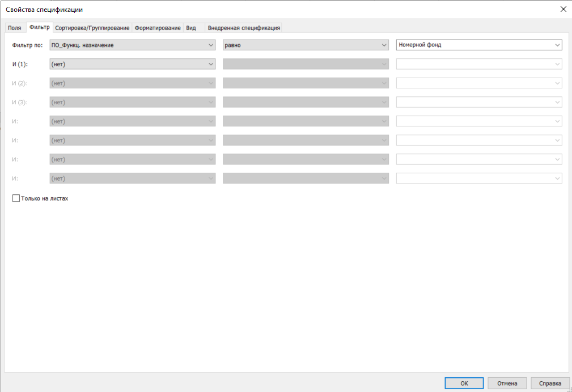
Task: Click the Фильтр tab
Action: [40, 27]
